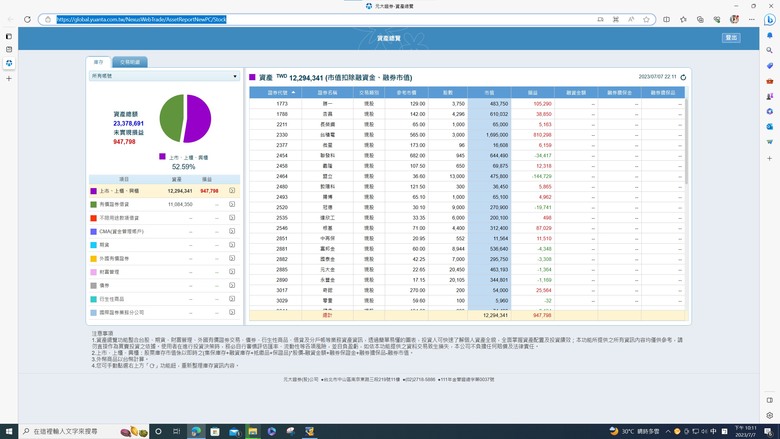Screen dimensions: 780x439
Task: Click the shares value 13,000 cell
Action: (x=457, y=176)
